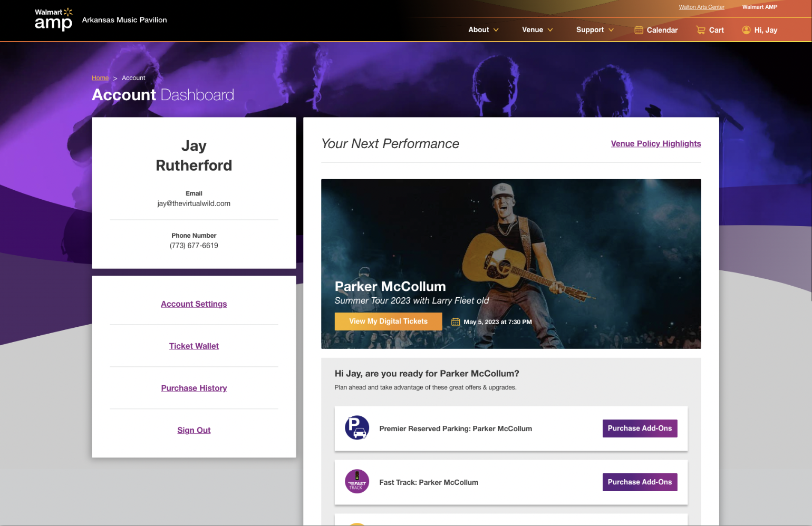Select the Walmart AMP top tab
This screenshot has width=812, height=526.
(x=760, y=7)
